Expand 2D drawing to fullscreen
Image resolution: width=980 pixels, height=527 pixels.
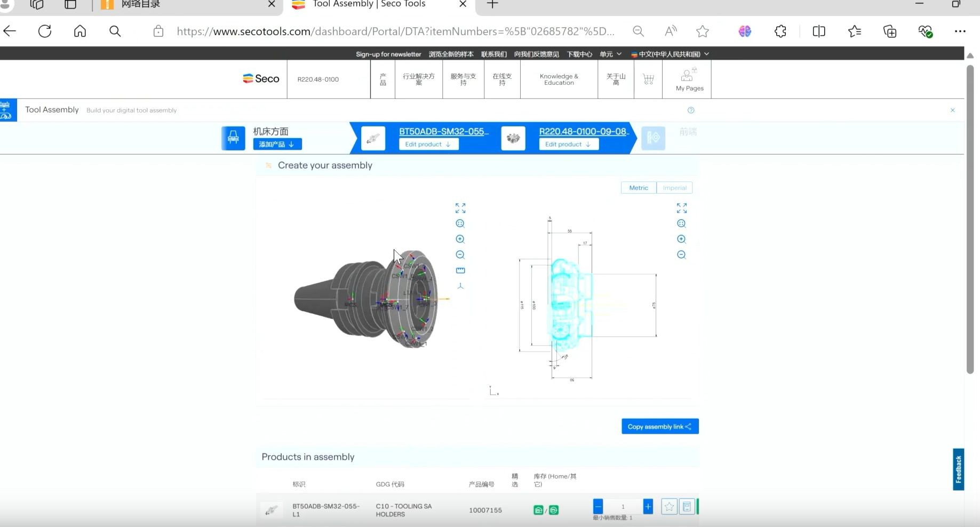[682, 208]
